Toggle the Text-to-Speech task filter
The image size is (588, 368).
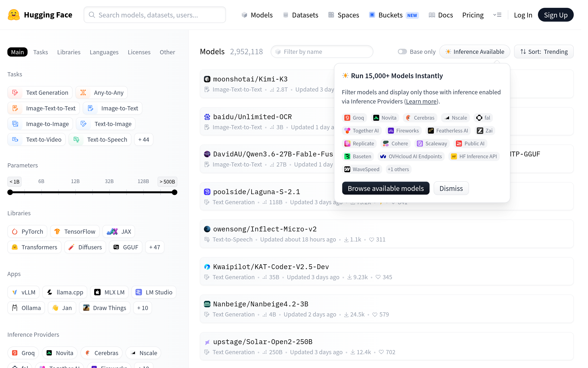[x=100, y=139]
